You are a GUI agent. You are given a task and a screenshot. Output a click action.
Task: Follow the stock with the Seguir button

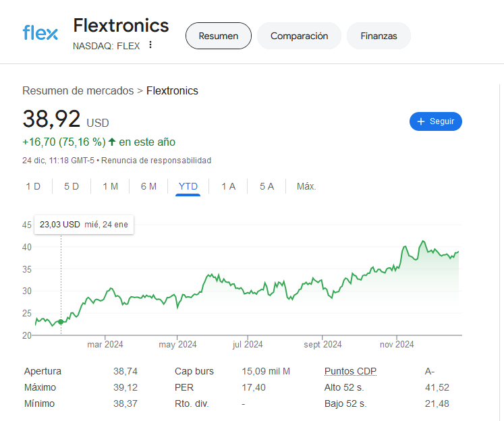click(x=436, y=121)
